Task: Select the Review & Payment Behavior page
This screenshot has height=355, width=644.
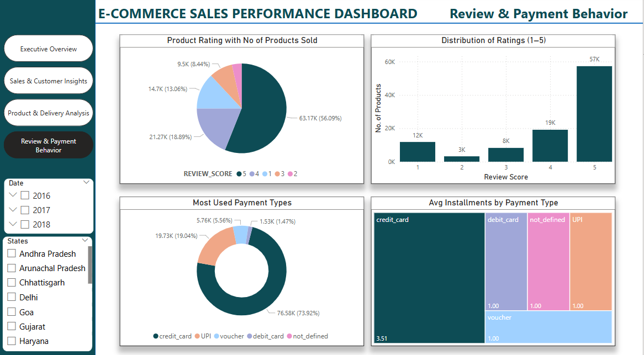Action: pos(48,144)
